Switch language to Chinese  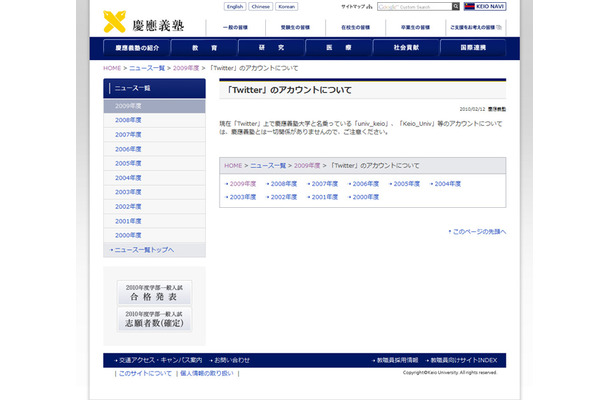[260, 7]
